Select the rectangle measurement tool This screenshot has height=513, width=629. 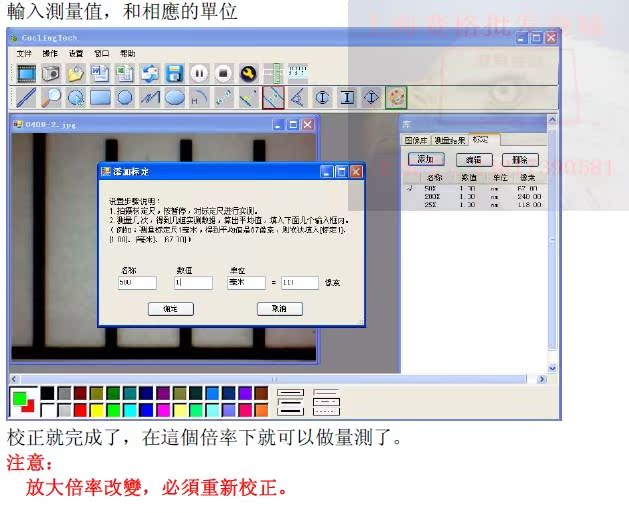(100, 97)
